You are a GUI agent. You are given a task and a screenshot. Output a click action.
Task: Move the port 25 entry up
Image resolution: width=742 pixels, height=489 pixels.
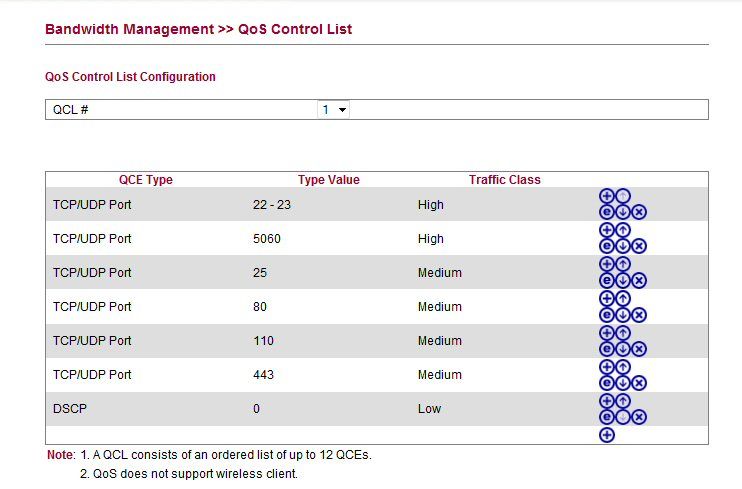pyautogui.click(x=623, y=264)
